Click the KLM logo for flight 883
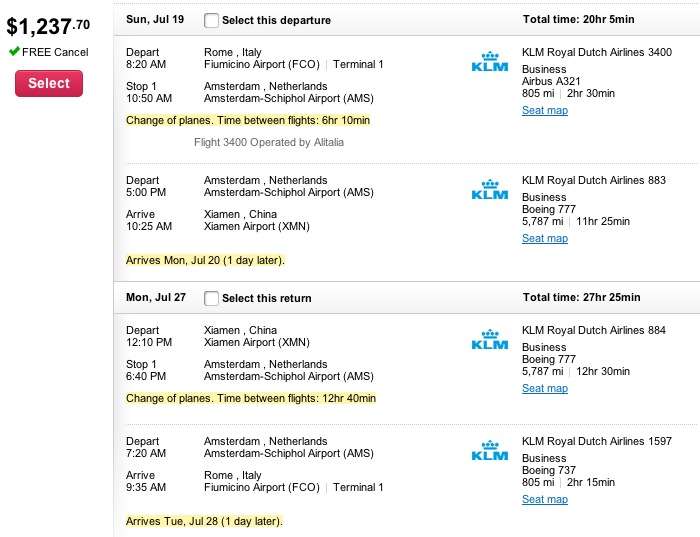This screenshot has height=537, width=700. click(490, 190)
